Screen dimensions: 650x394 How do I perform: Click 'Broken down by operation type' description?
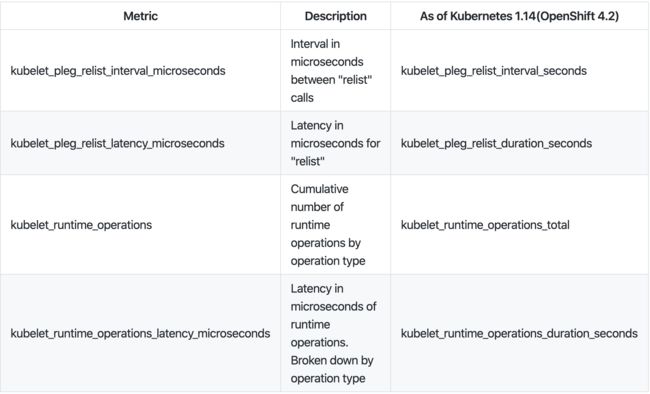332,369
